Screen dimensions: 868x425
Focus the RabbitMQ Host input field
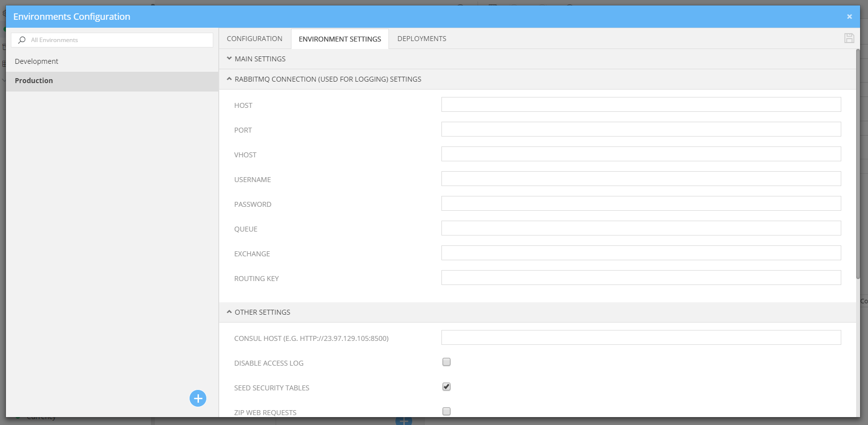coord(641,104)
